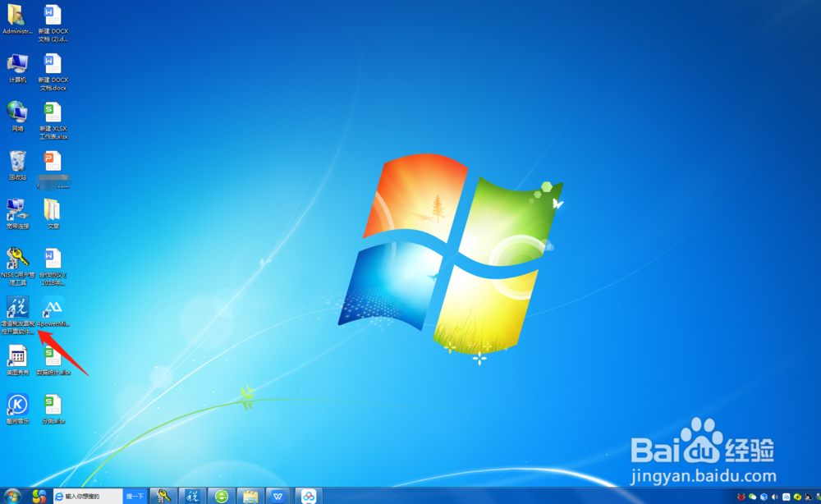Screen dimensions: 821x504
Task: Open the green circular taskbar icon
Action: 222,496
